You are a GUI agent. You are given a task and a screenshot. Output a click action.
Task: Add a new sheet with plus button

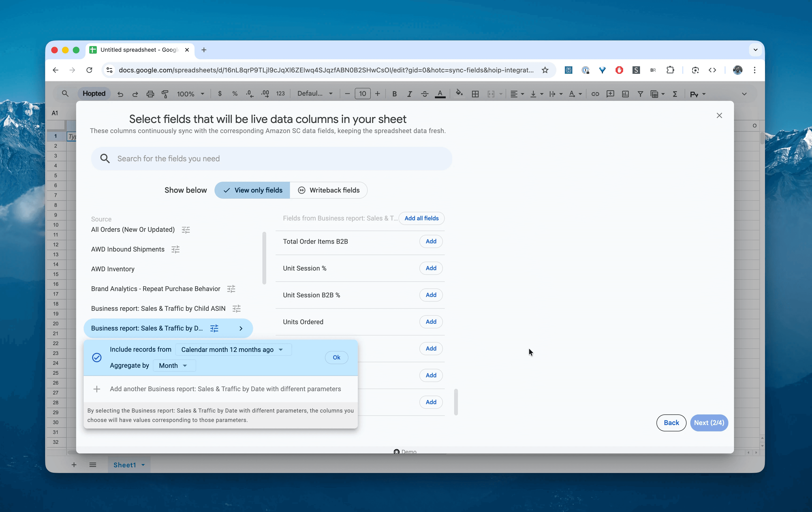(x=74, y=465)
